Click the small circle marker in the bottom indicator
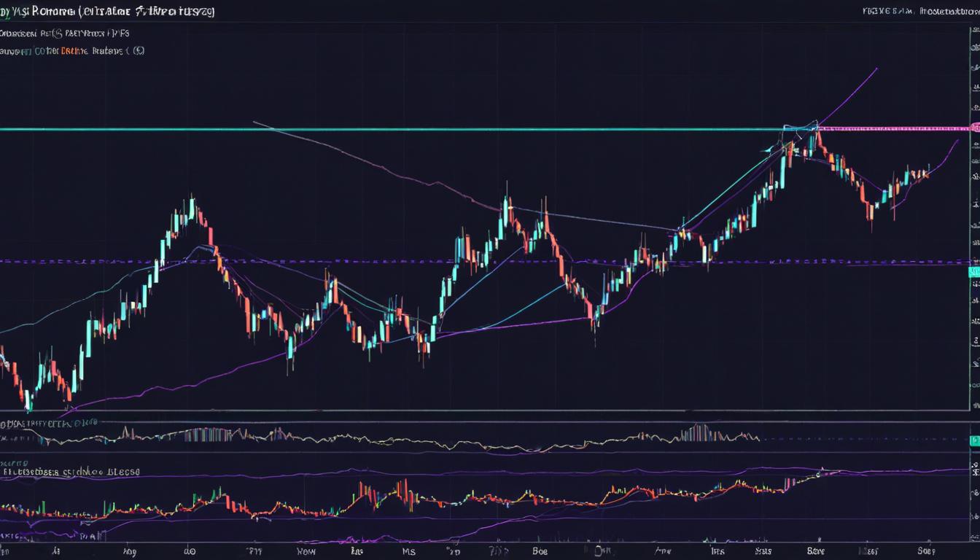Viewport: 980px width, 560px height. (818, 474)
